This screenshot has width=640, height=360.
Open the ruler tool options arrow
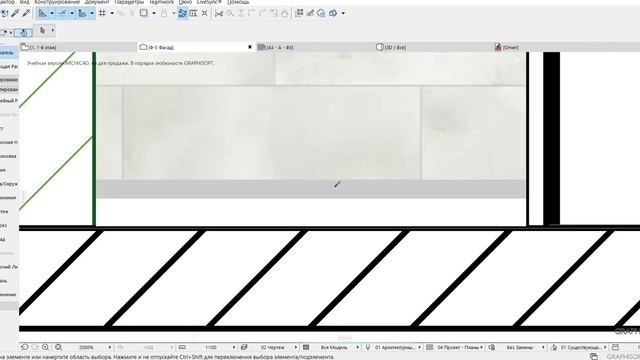pos(92,13)
